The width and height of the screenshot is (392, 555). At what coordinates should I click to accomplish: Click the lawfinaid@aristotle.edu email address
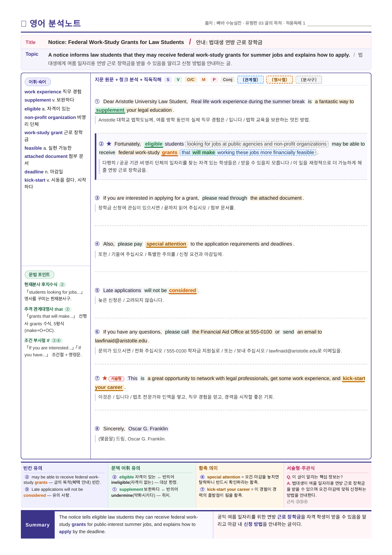(x=121, y=341)
